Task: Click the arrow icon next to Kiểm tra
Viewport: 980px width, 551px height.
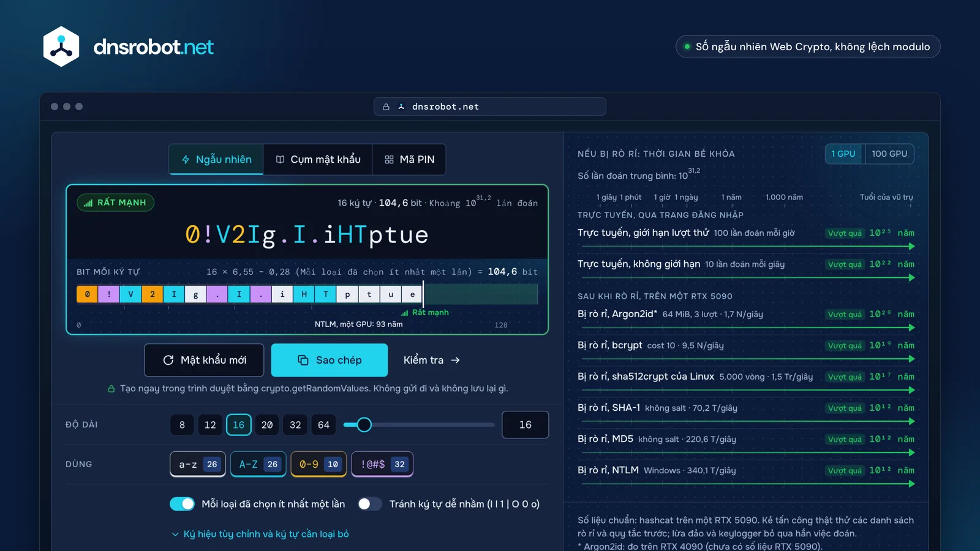Action: click(x=455, y=360)
